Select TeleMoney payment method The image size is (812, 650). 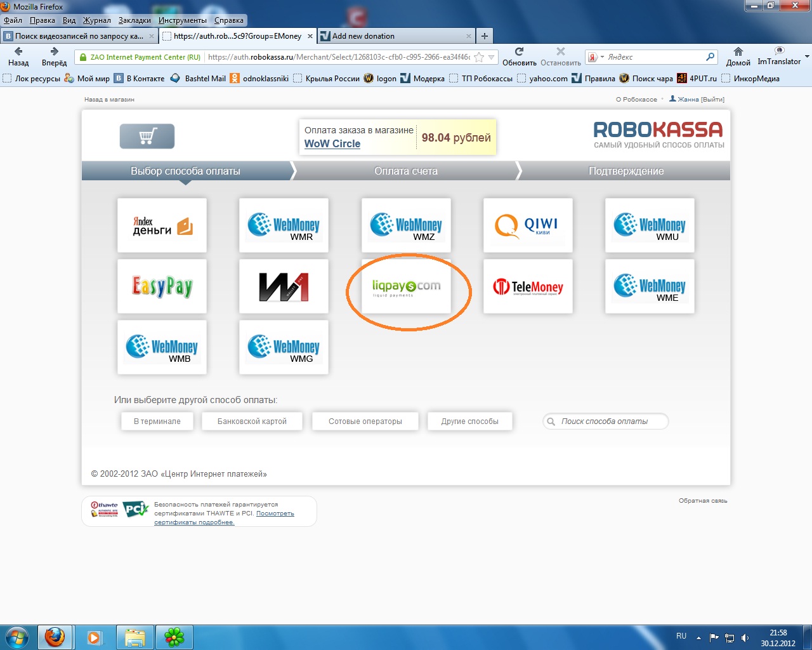528,286
